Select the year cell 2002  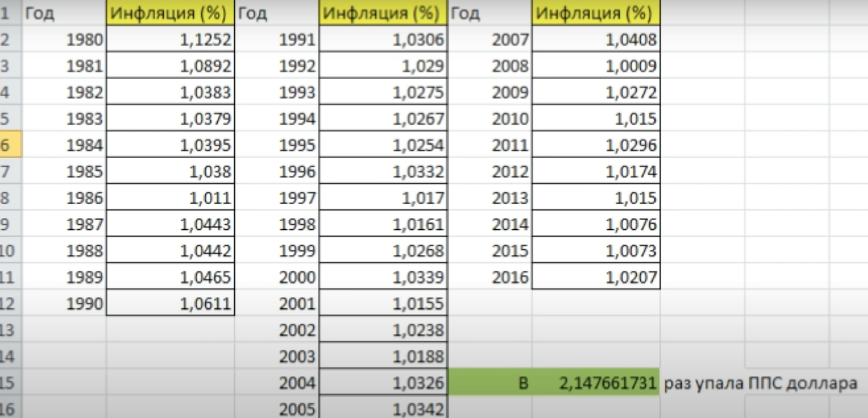coord(277,329)
